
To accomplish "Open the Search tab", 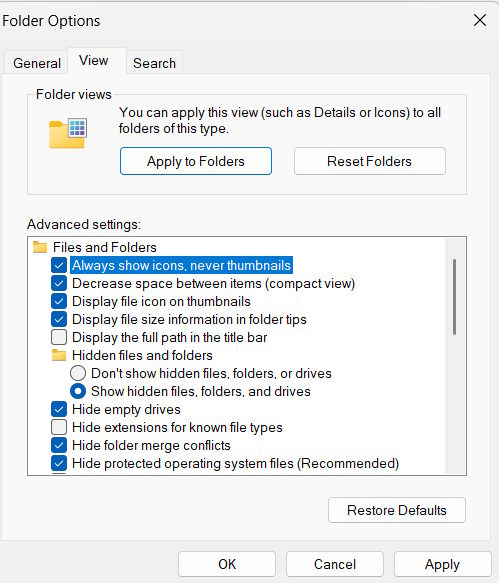I will pos(154,63).
